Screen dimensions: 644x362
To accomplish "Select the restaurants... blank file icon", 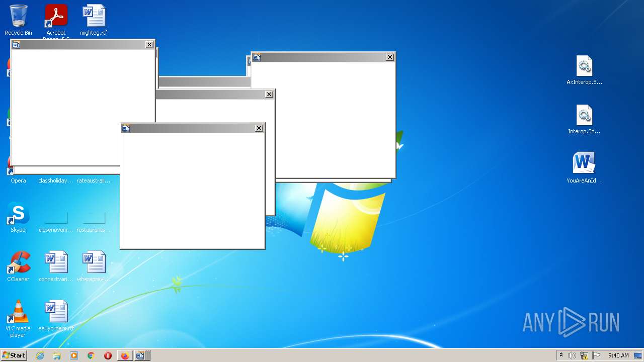I will click(94, 221).
